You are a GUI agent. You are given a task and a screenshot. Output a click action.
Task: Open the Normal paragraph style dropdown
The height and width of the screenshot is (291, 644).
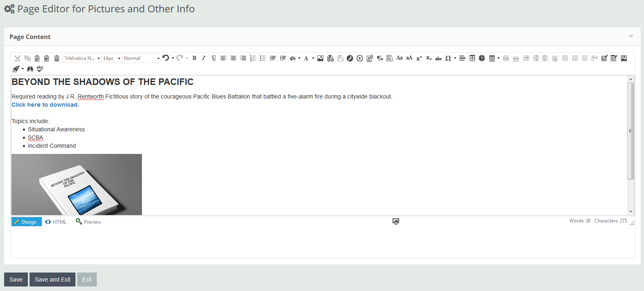142,58
